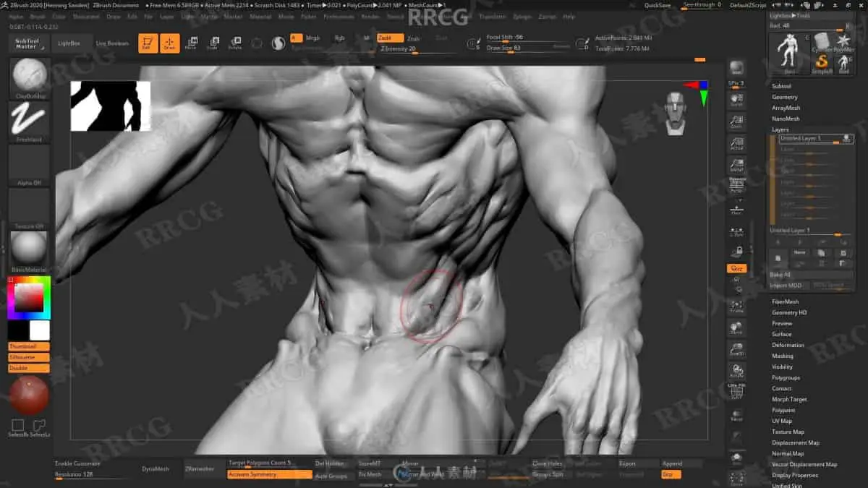The width and height of the screenshot is (868, 488).
Task: Click the silhouette thumbnail preview
Action: coord(111,106)
